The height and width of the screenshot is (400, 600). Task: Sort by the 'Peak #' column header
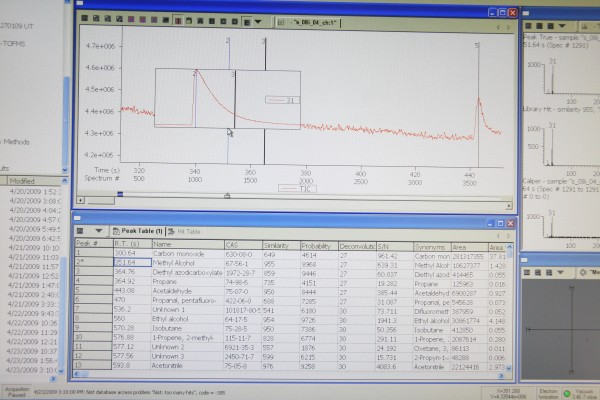[93, 243]
